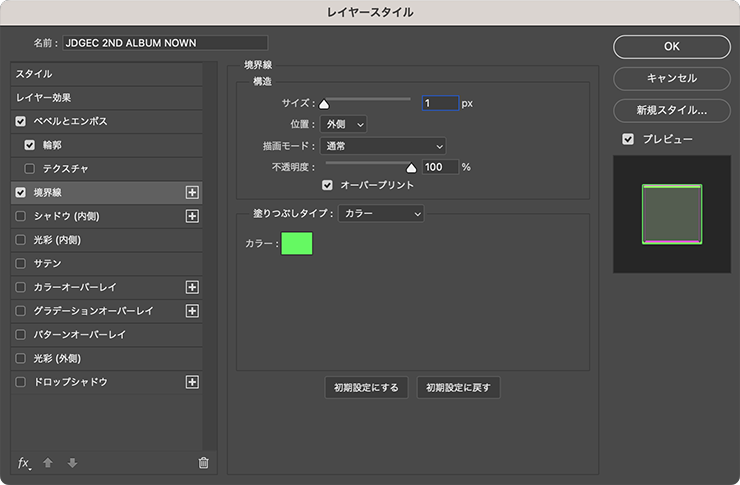Click the plus icon beside ドロップシャドウ
This screenshot has width=740, height=485.
pyautogui.click(x=193, y=382)
